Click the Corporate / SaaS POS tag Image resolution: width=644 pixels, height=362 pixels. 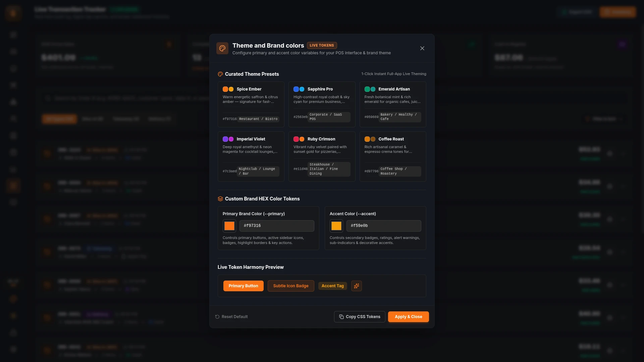point(329,117)
